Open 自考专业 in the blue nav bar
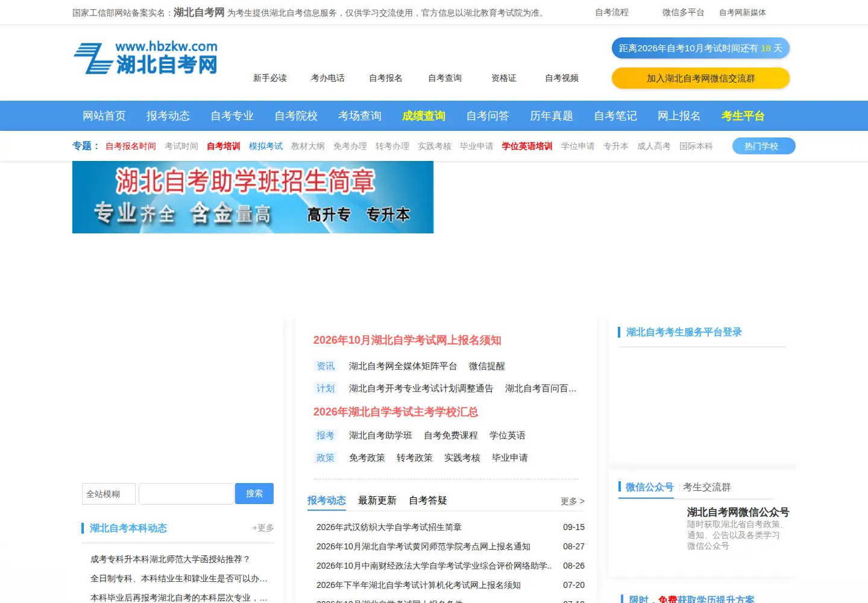 (x=232, y=116)
